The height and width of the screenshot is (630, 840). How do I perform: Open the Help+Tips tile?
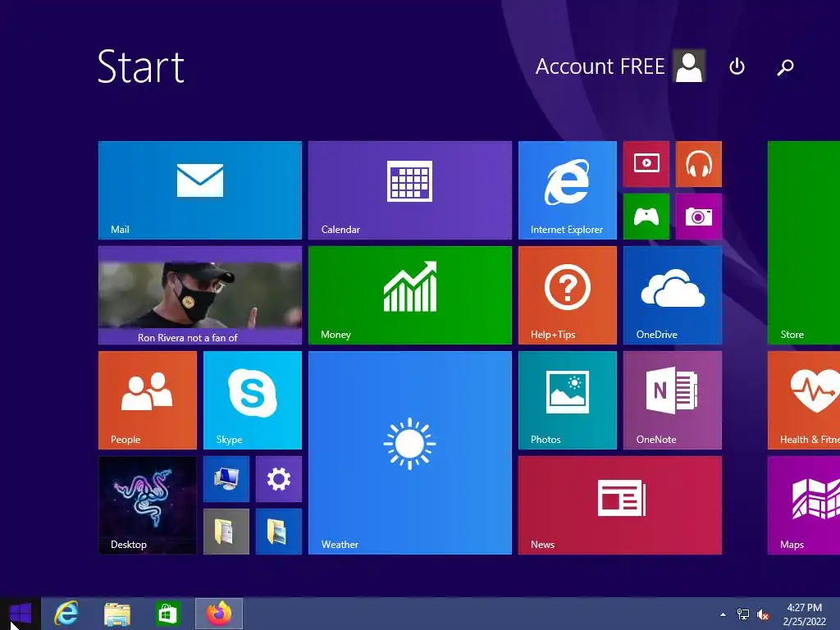568,295
